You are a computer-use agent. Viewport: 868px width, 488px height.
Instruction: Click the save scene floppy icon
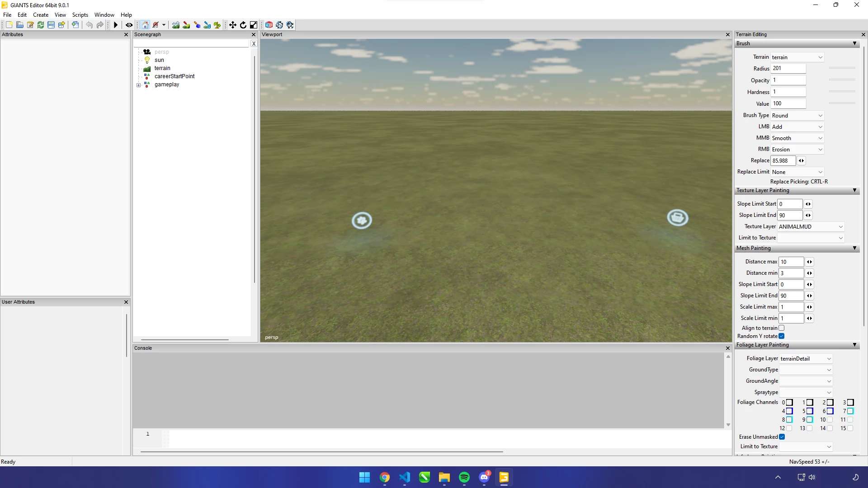coord(51,25)
